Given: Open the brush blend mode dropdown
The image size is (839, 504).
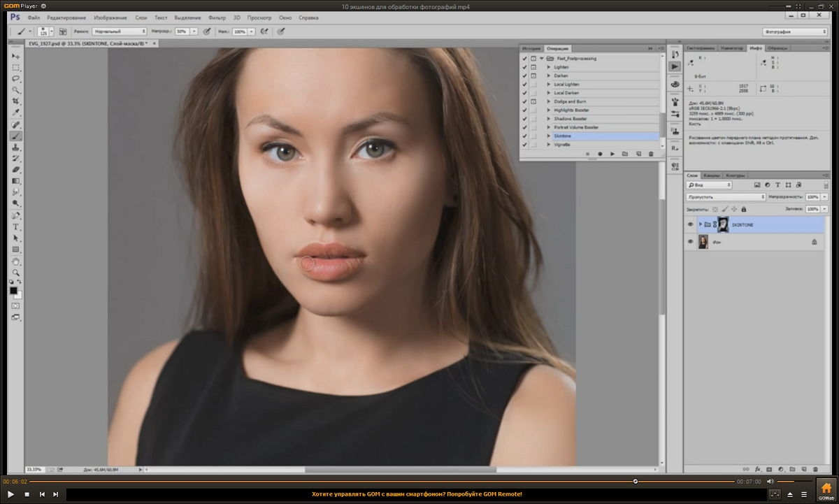Looking at the screenshot, I should (x=120, y=31).
